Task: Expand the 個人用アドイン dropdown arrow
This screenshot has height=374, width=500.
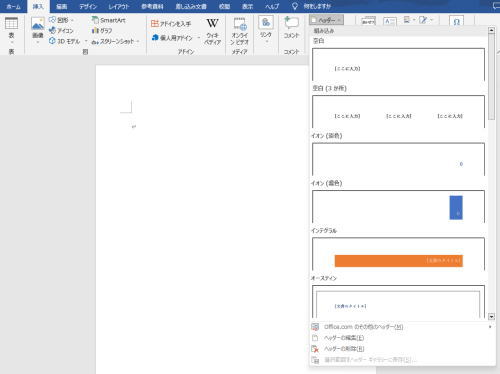Action: (x=199, y=38)
